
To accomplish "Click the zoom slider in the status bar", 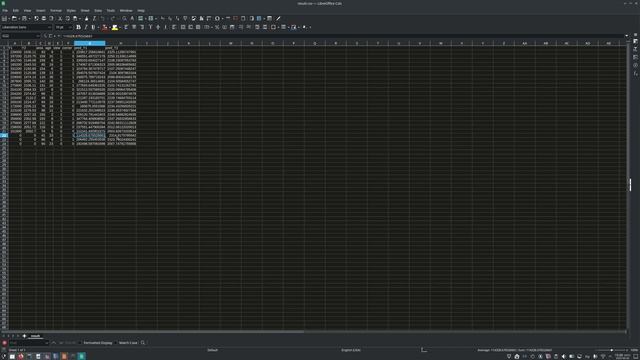I will coord(611,350).
